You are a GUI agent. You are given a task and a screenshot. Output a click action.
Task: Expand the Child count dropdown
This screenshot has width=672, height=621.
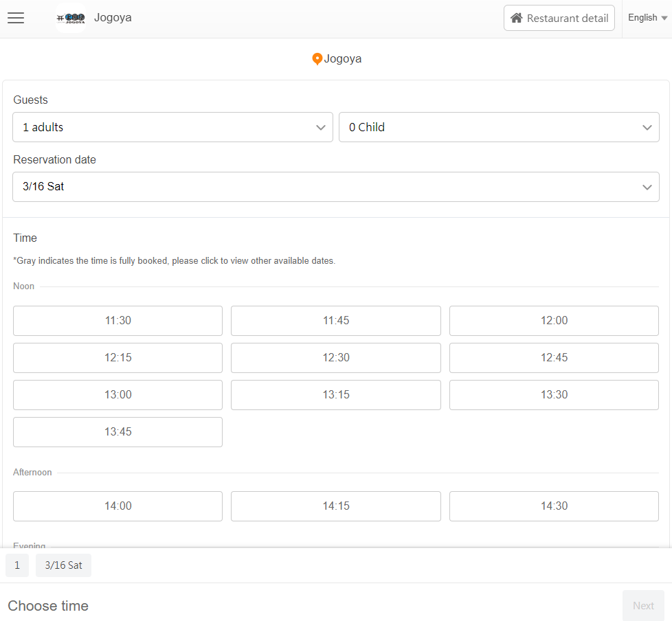pyautogui.click(x=499, y=127)
